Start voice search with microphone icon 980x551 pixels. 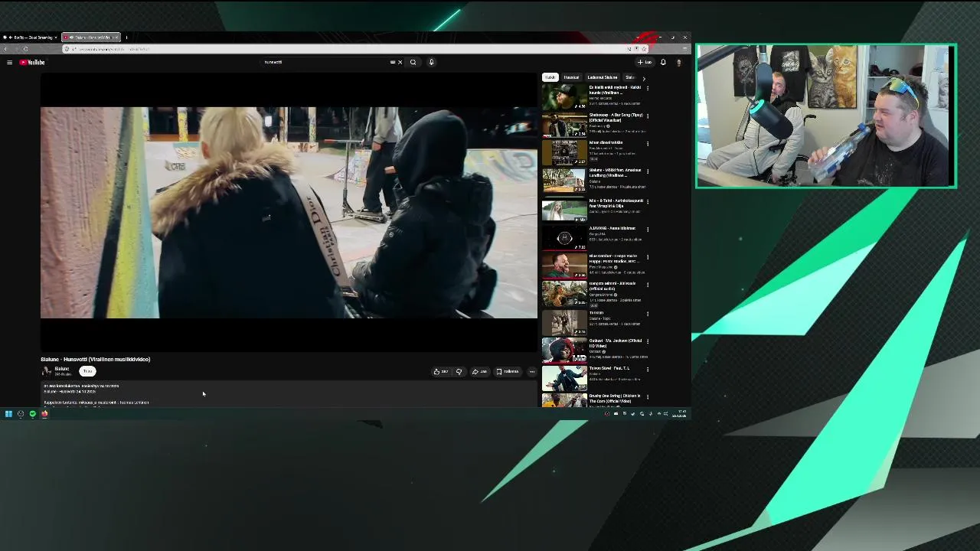pyautogui.click(x=431, y=62)
